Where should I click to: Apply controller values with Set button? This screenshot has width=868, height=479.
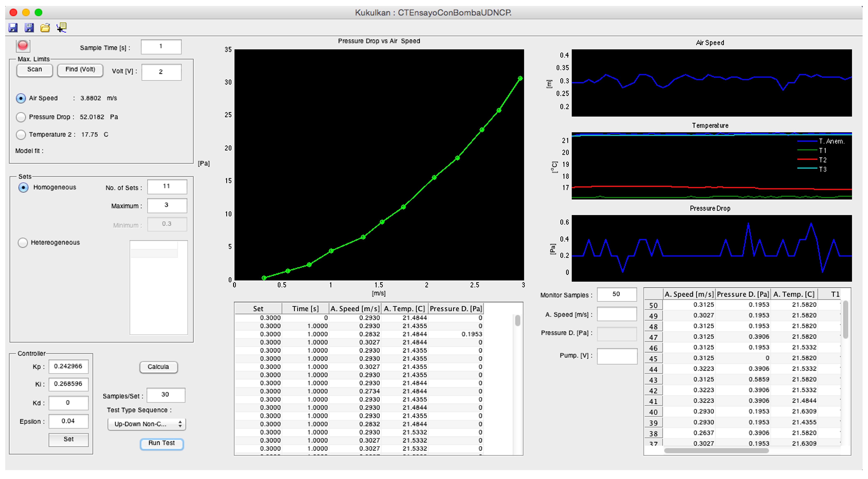[68, 440]
